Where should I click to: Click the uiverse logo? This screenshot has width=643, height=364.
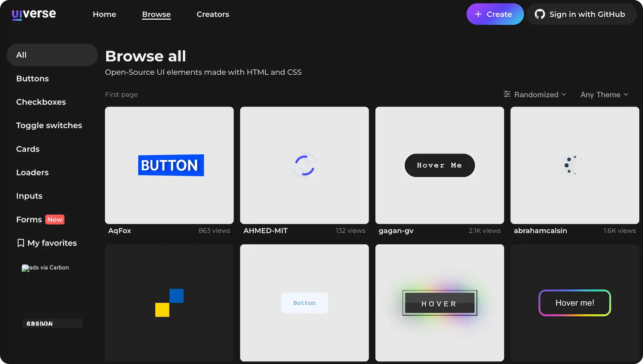click(34, 14)
